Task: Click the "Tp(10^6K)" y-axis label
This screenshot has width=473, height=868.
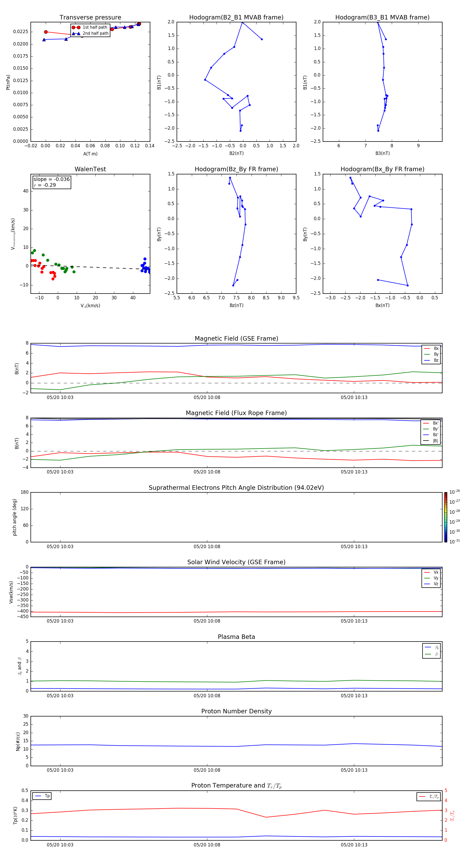Action: coord(15,815)
